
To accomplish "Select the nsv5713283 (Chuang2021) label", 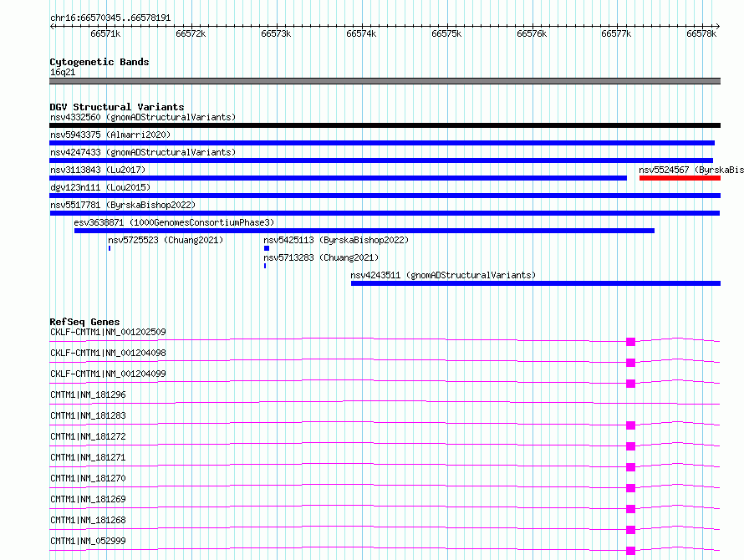I will tap(321, 257).
